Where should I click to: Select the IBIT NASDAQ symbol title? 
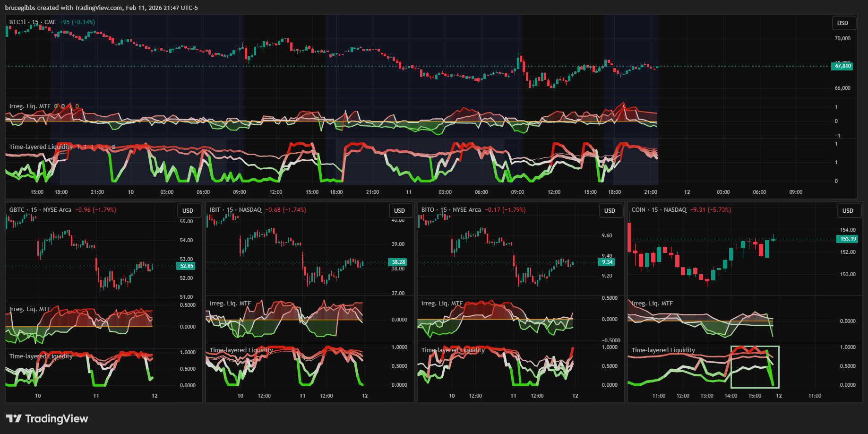[235, 210]
